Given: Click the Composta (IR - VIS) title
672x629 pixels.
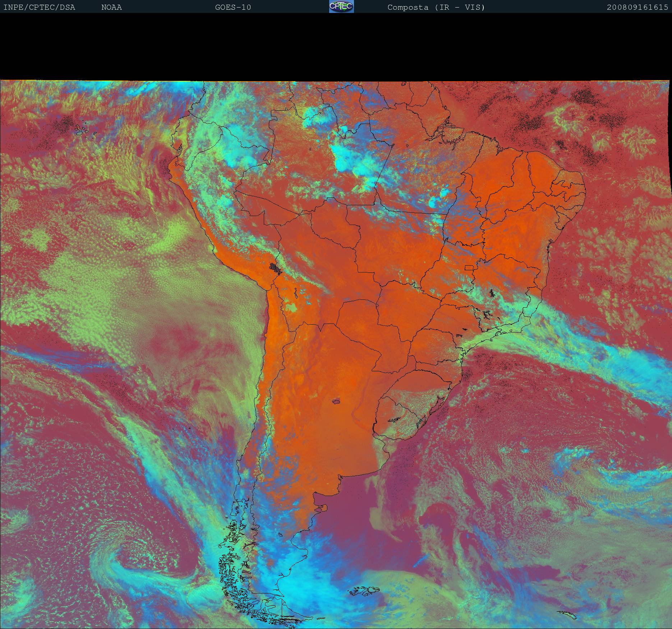Looking at the screenshot, I should coord(436,7).
